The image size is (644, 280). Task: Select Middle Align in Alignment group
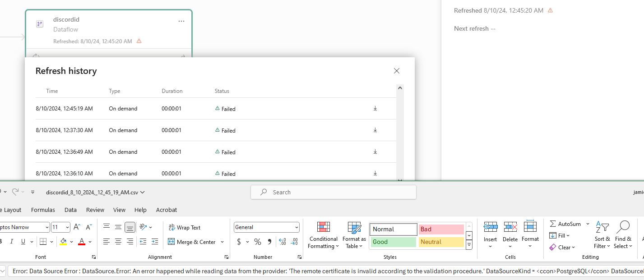coord(118,227)
